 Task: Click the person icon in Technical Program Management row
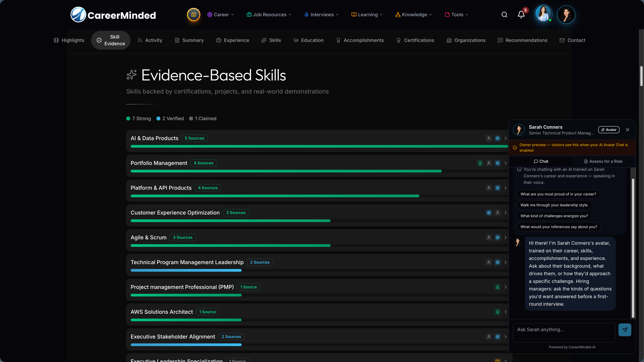point(489,262)
